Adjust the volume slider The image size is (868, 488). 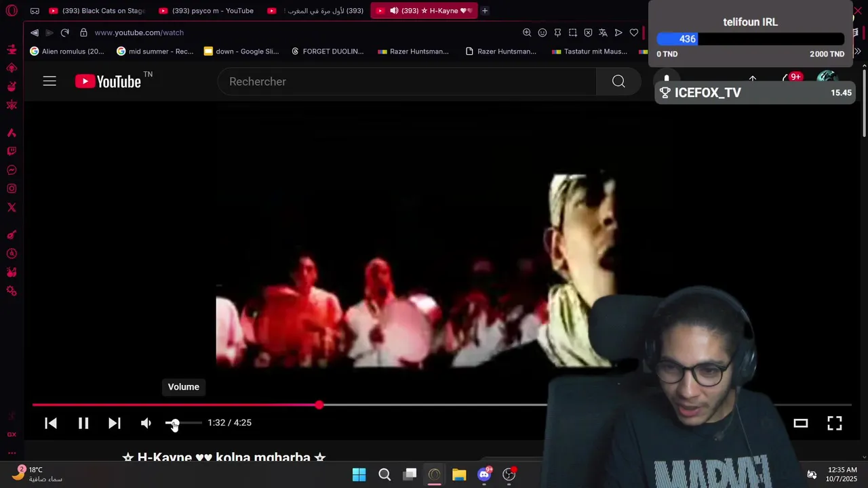183,423
